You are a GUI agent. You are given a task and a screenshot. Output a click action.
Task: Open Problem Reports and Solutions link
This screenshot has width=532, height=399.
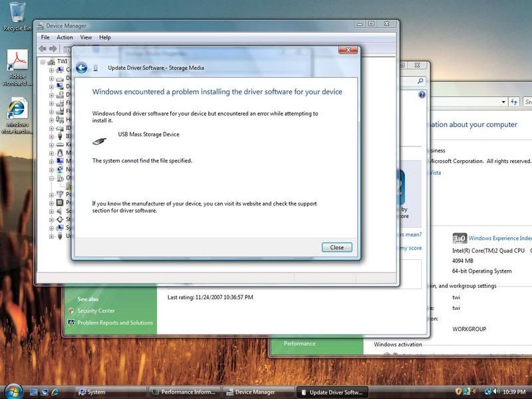(115, 323)
